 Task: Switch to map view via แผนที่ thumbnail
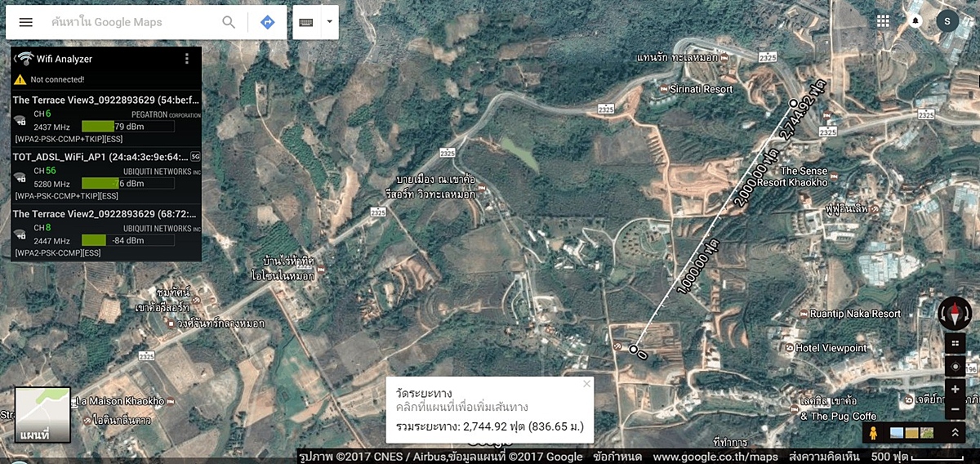(42, 415)
